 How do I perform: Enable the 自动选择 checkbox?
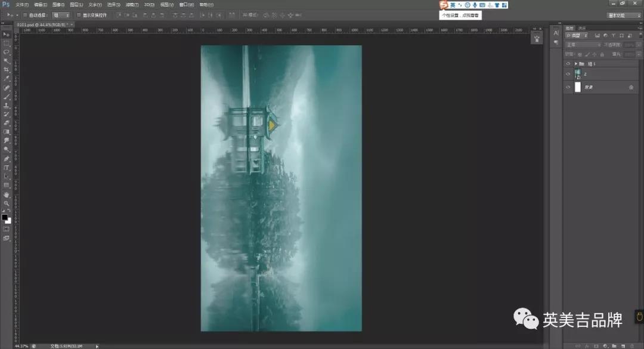tap(25, 15)
